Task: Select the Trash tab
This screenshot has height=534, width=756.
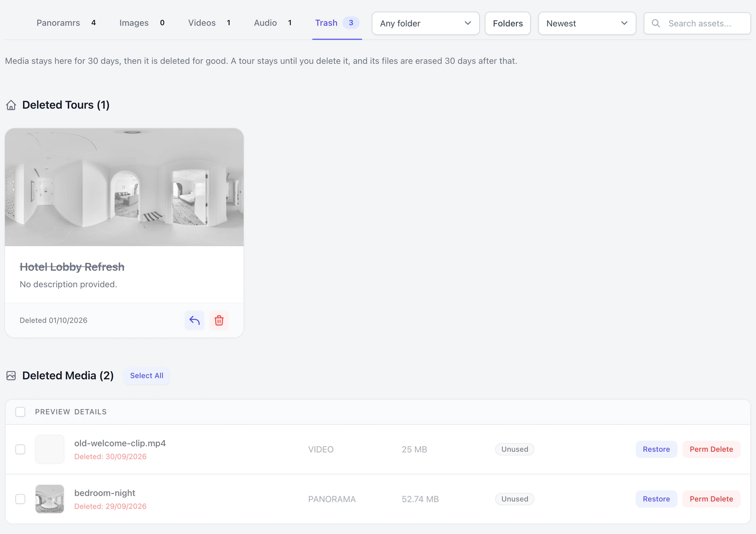Action: [337, 23]
